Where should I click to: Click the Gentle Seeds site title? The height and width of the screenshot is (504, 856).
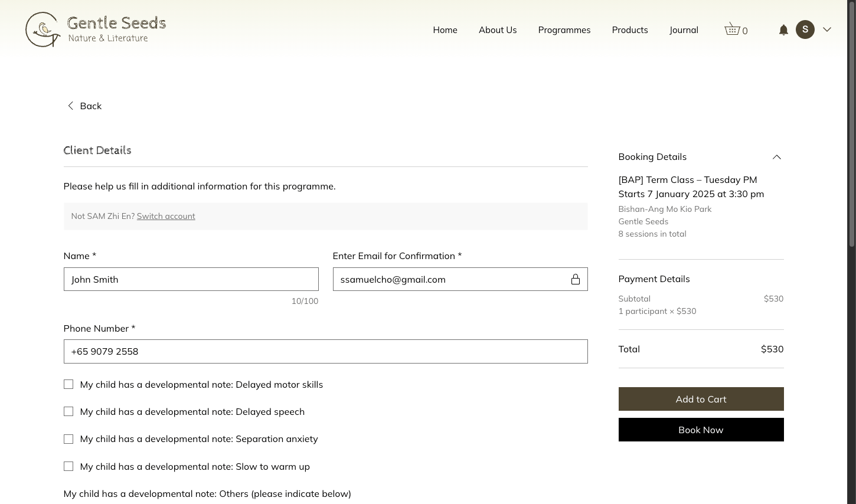click(116, 23)
